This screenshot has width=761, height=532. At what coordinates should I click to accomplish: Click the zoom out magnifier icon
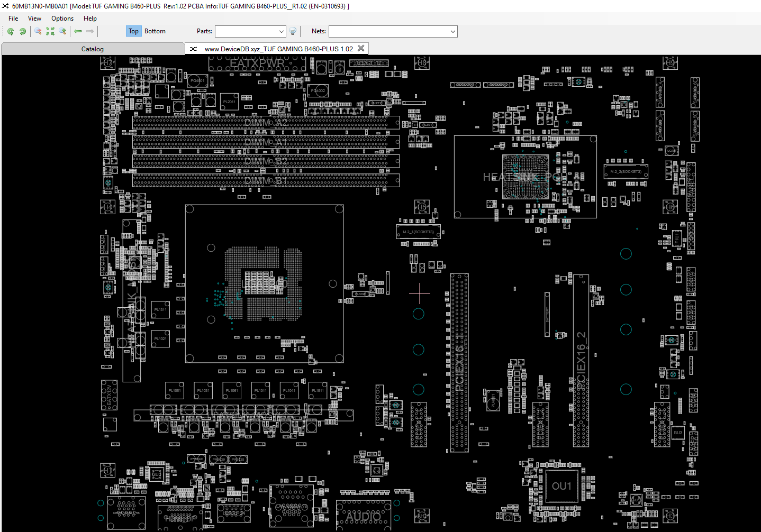click(x=38, y=31)
